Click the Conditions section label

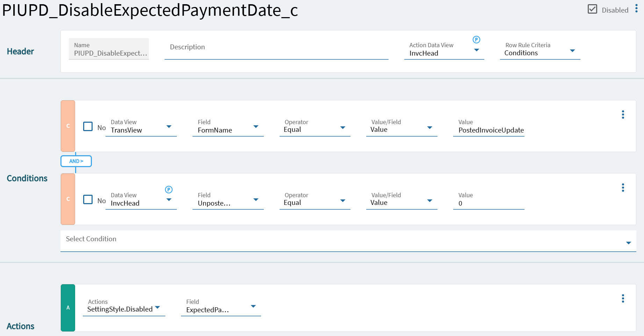[x=27, y=178]
